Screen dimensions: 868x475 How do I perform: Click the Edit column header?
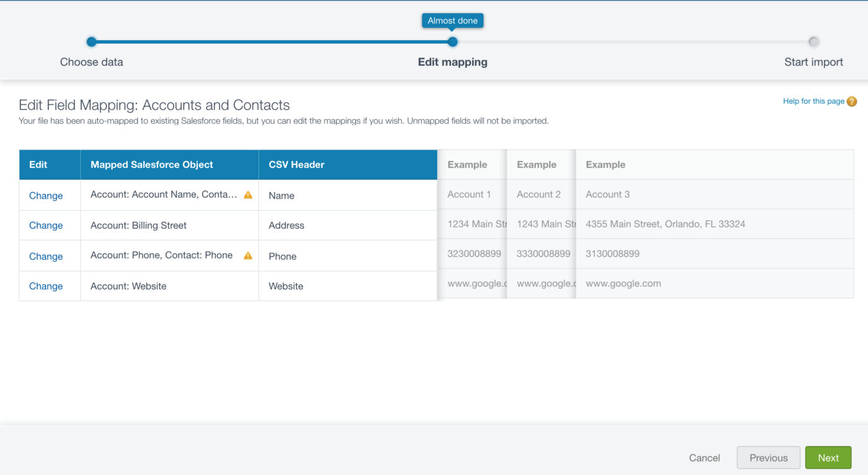50,165
